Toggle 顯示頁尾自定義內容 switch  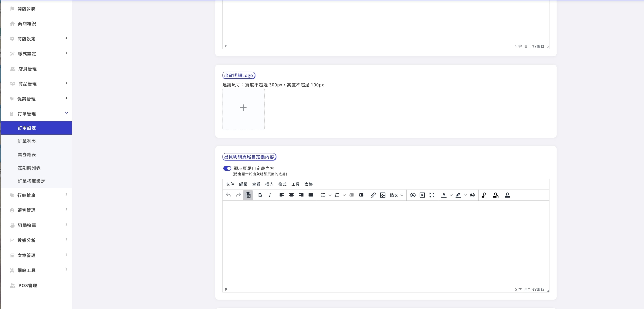pos(227,168)
